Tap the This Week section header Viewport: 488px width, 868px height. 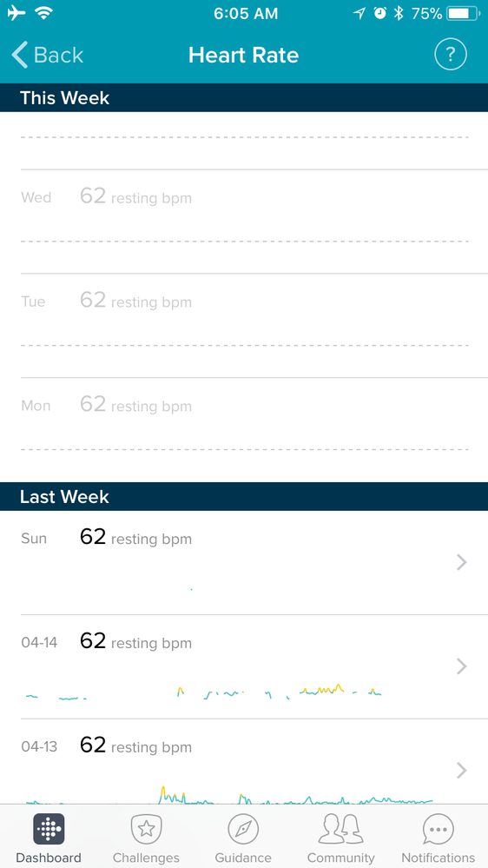point(244,98)
